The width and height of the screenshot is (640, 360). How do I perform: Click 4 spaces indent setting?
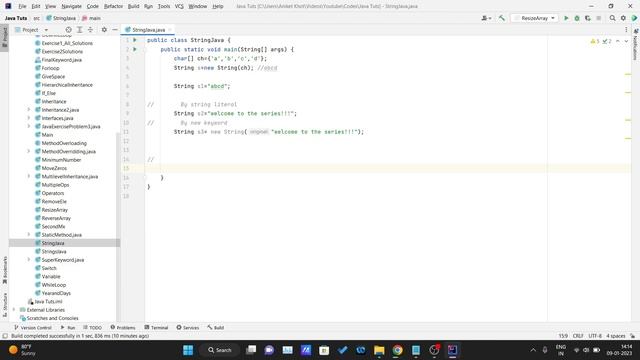[x=616, y=336]
